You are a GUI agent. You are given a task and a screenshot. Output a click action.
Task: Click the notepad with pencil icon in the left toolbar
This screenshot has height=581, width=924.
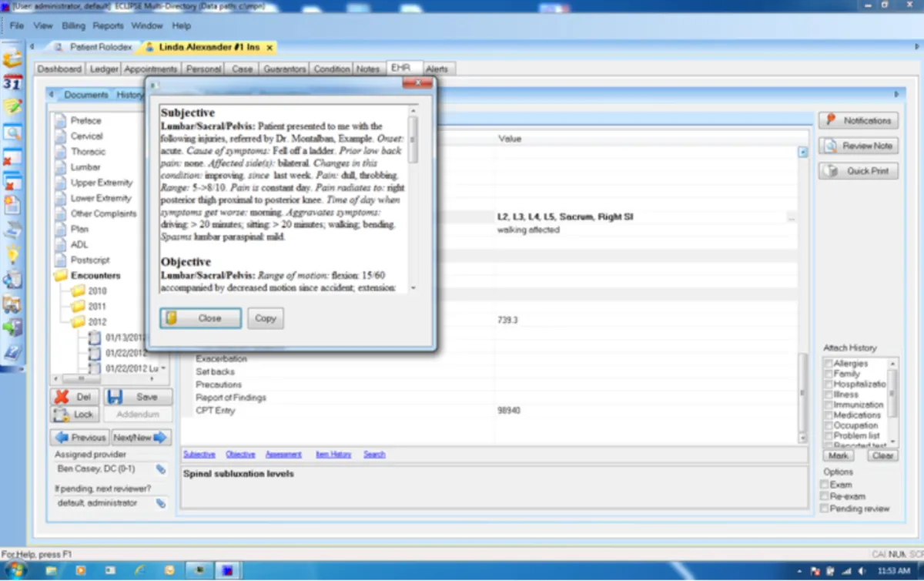coord(12,107)
